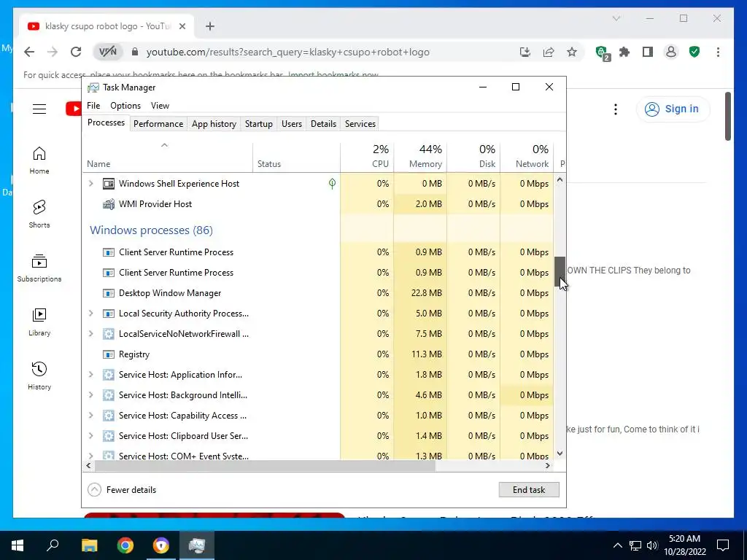Click the End task button
Screen dimensions: 747x560
click(x=529, y=489)
